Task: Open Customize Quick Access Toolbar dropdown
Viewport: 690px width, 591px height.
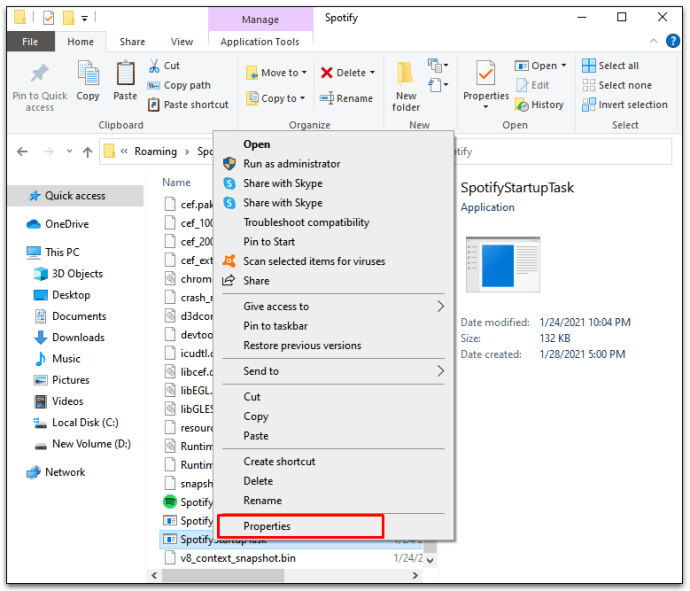Action: (x=84, y=18)
